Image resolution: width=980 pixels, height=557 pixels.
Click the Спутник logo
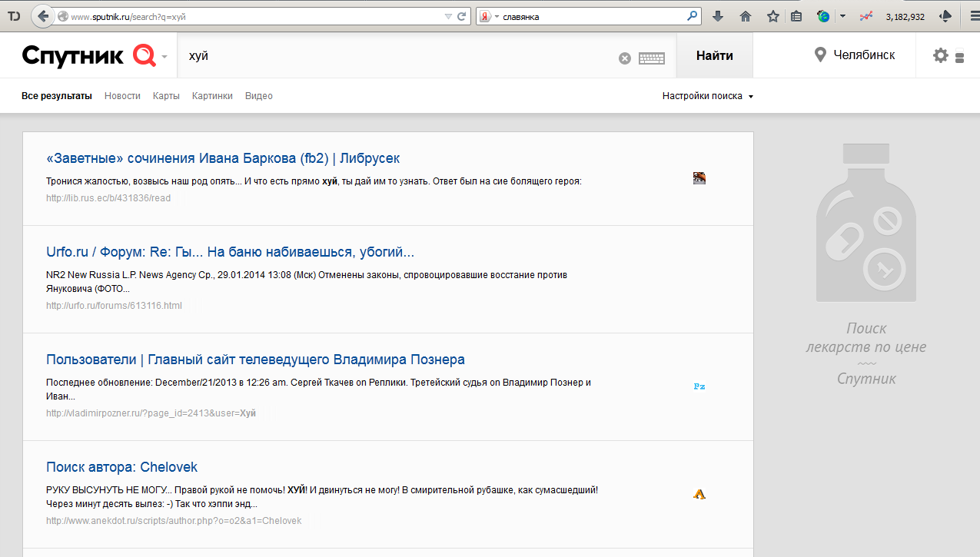click(88, 55)
